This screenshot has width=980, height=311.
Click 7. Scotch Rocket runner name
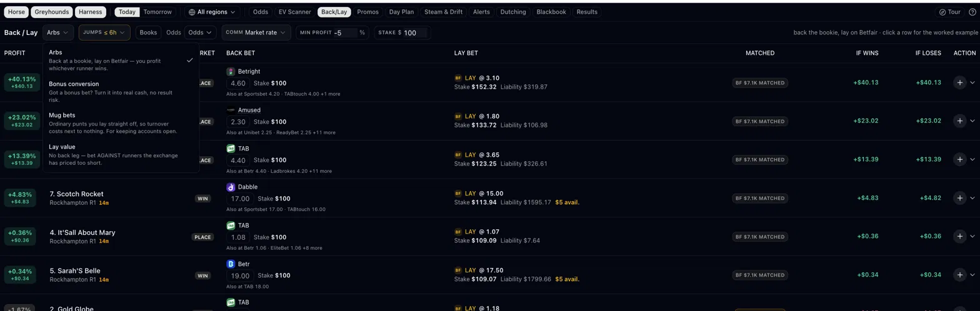76,194
